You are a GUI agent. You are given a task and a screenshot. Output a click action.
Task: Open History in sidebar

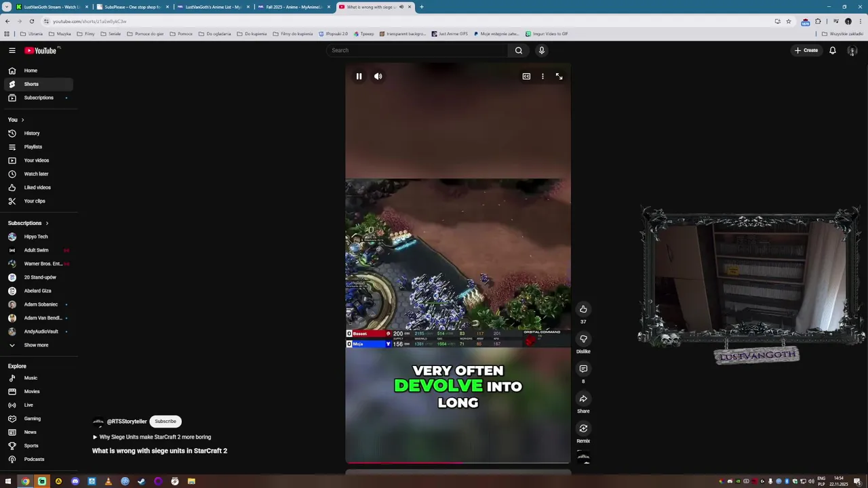pyautogui.click(x=37, y=134)
